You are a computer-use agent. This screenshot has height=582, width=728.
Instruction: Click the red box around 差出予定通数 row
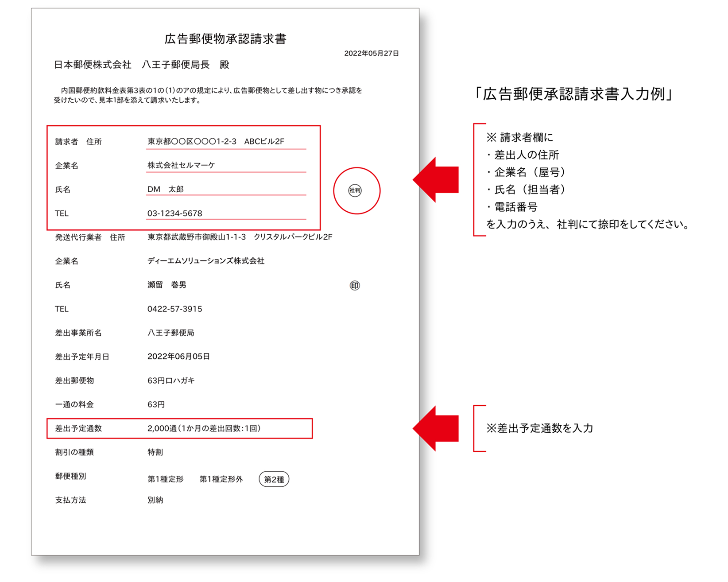pyautogui.click(x=182, y=428)
